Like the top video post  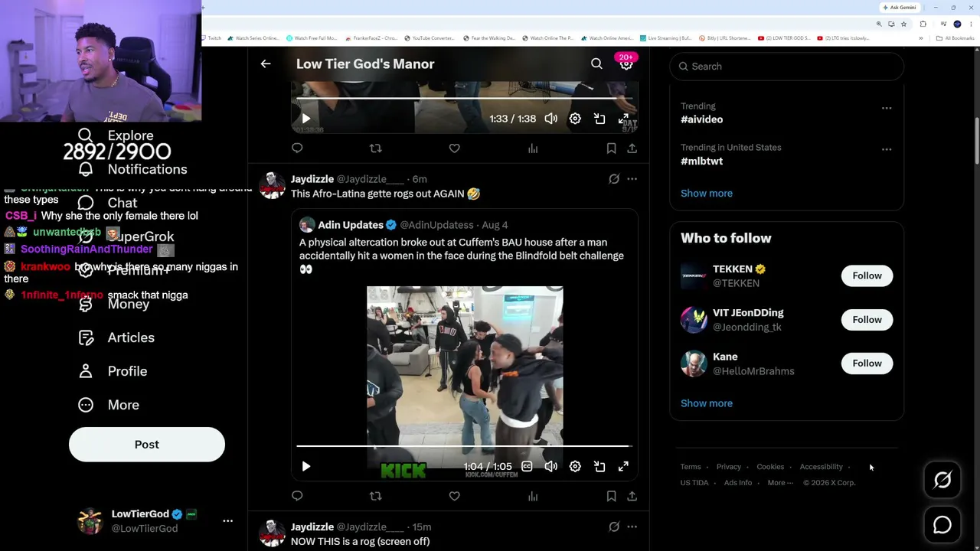pos(454,148)
